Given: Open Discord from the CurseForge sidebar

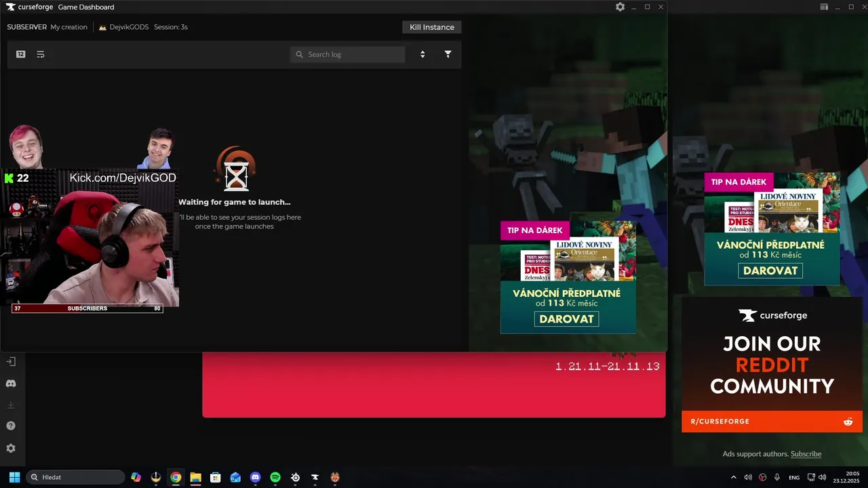Looking at the screenshot, I should click(11, 384).
